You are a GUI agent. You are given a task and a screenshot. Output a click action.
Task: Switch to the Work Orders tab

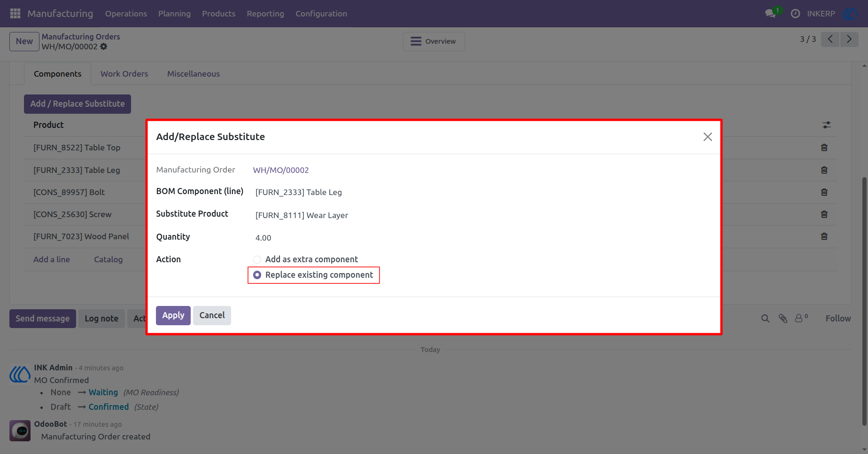[x=124, y=74]
